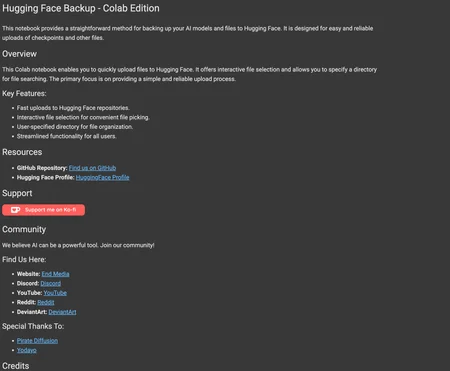Click the Hugging Face Backup title heading
Screen dimensions: 450x371
coord(81,8)
